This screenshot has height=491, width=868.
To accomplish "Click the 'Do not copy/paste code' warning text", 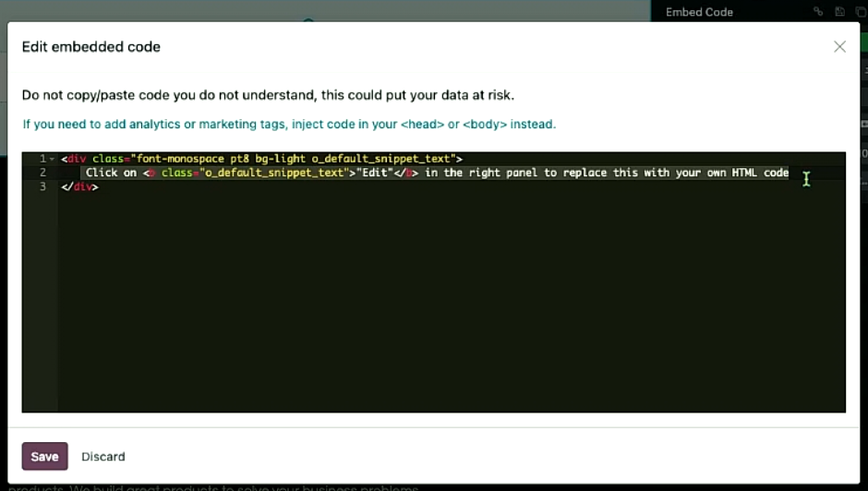I will (268, 95).
